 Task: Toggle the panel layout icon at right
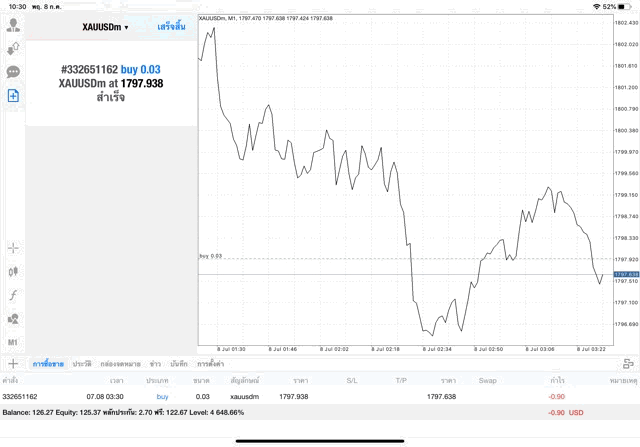click(628, 364)
